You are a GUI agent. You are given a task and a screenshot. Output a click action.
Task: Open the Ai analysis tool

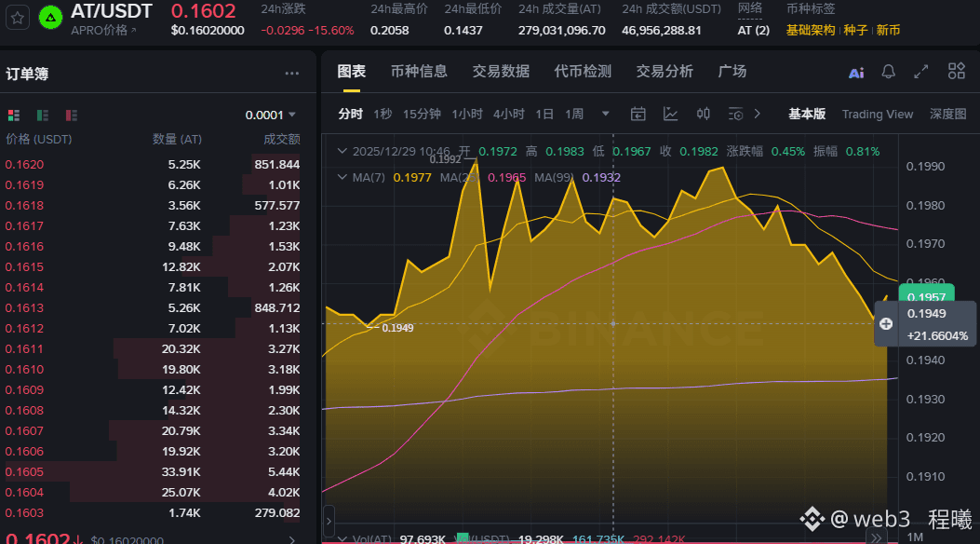[856, 73]
